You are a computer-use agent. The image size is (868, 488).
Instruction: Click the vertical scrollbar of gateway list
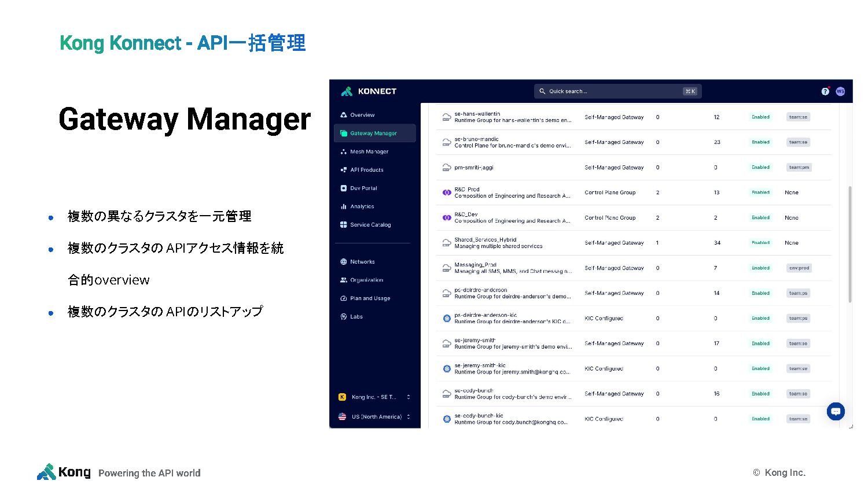click(x=849, y=244)
